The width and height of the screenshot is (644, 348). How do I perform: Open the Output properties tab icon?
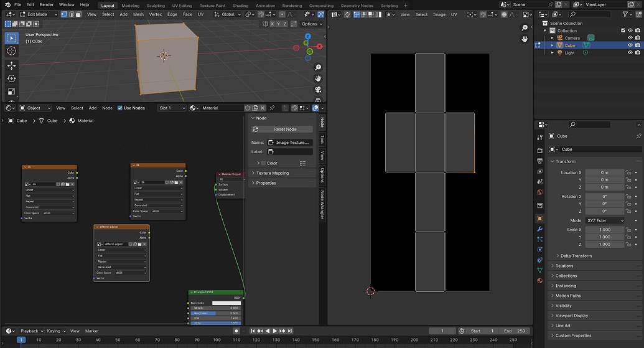539,161
